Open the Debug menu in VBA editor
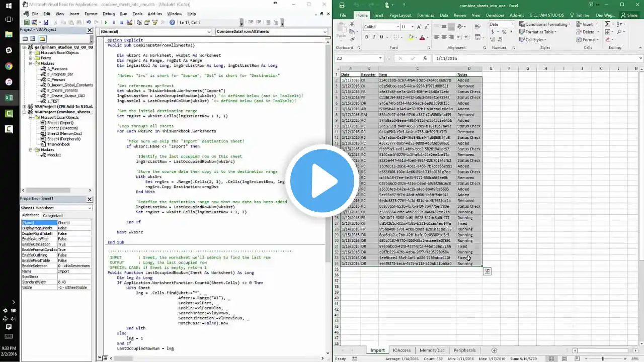The height and width of the screenshot is (362, 644). pyautogui.click(x=108, y=14)
